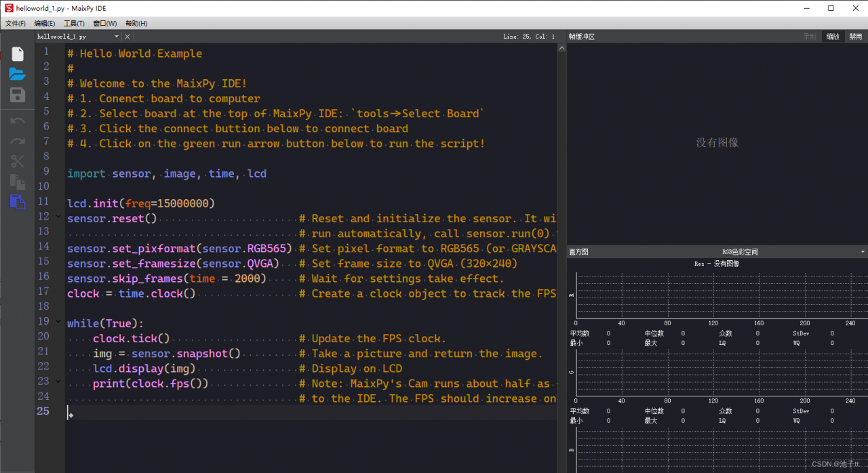868x473 pixels.
Task: Open the 编辑(E) menu
Action: 45,23
